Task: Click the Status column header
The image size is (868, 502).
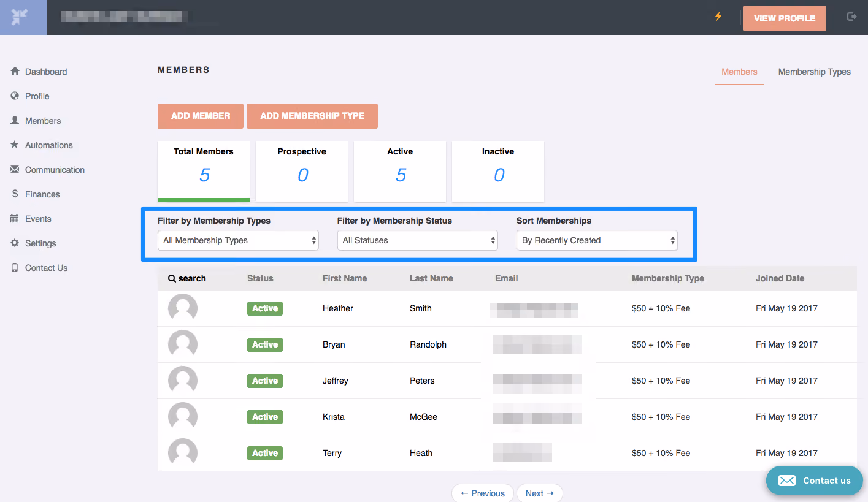Action: point(260,278)
